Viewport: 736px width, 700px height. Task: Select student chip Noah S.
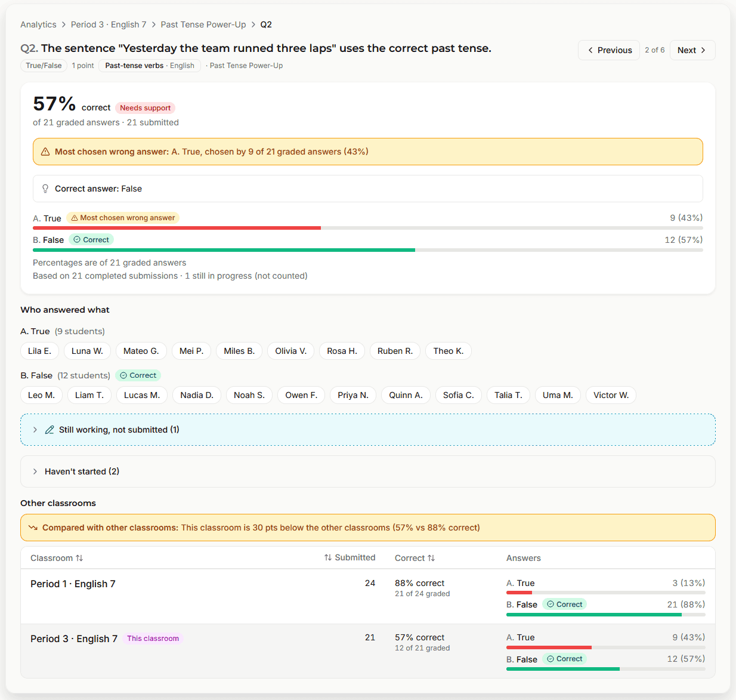pyautogui.click(x=249, y=395)
